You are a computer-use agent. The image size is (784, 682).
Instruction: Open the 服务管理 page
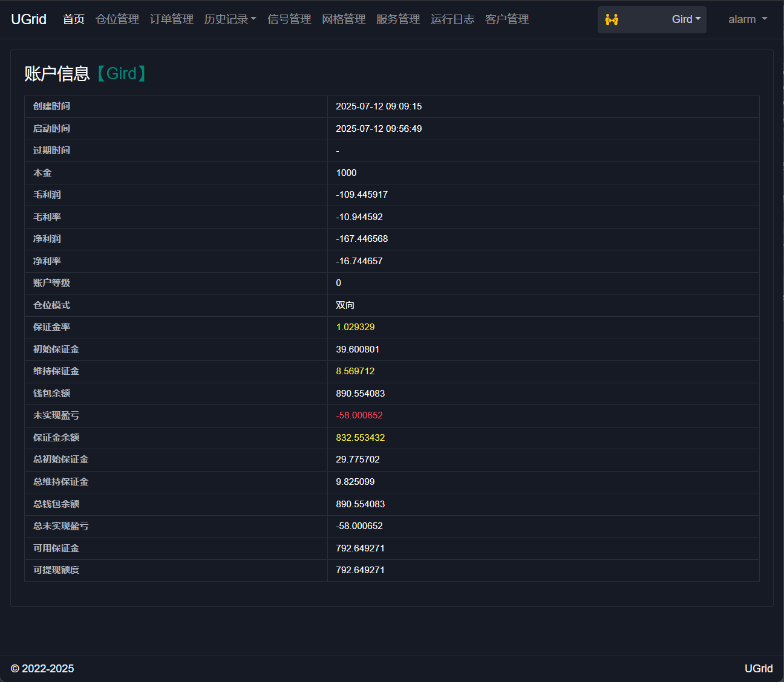pyautogui.click(x=398, y=19)
